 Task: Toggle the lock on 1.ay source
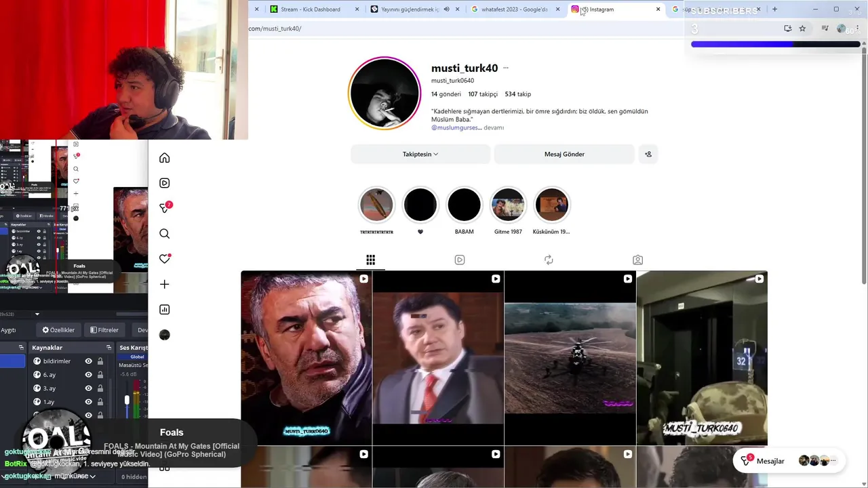pos(100,402)
